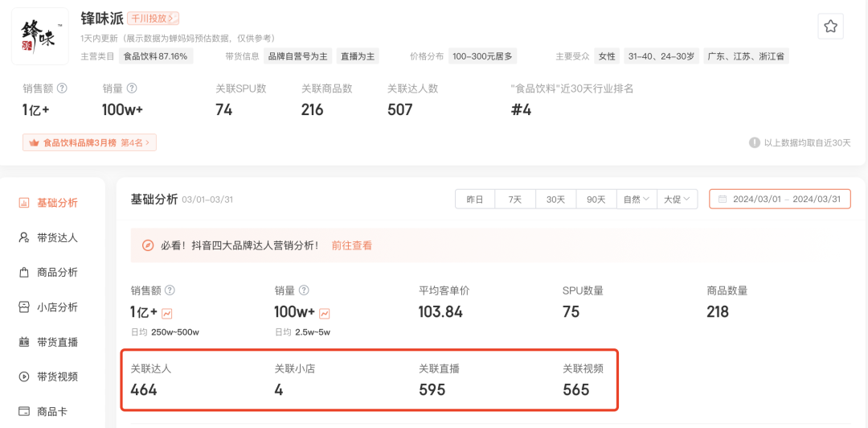Open 带货视频 in sidebar
Screen dimensions: 868x428
48,377
